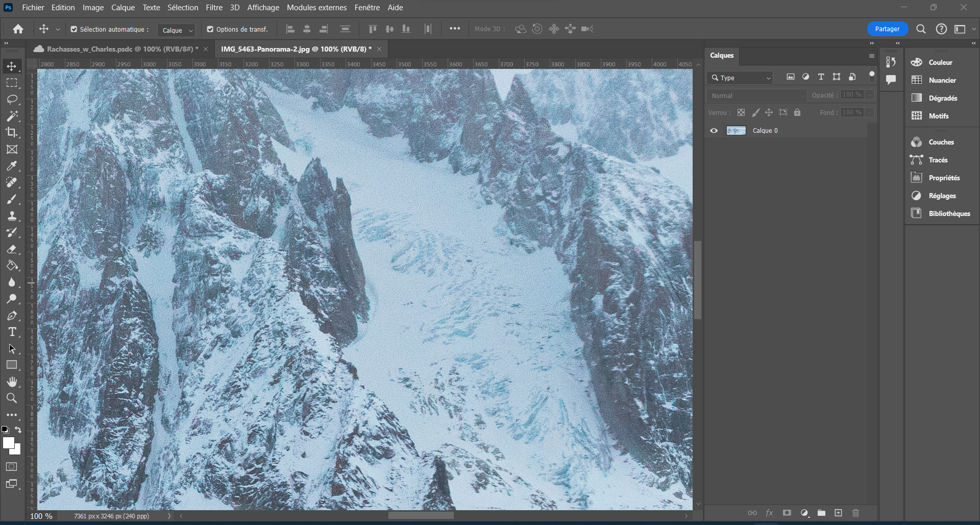Open the Couleur panel
Viewport: 980px width, 525px height.
940,62
